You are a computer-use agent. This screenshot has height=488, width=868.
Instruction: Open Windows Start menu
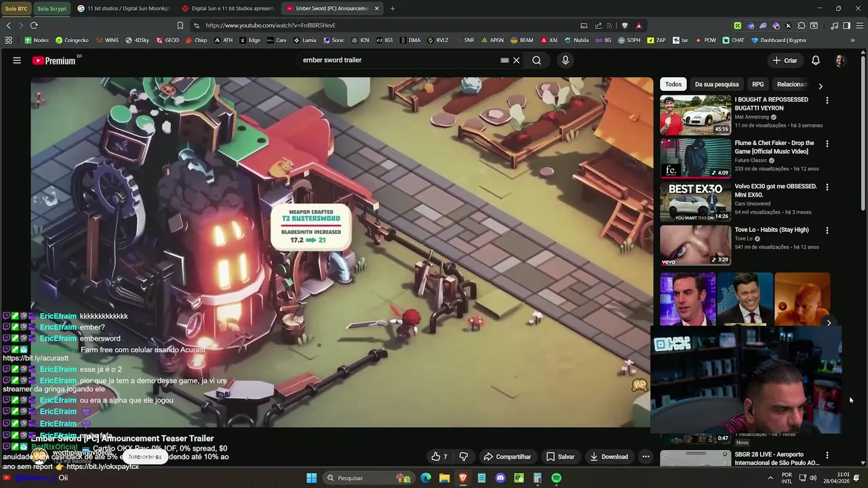tap(311, 478)
